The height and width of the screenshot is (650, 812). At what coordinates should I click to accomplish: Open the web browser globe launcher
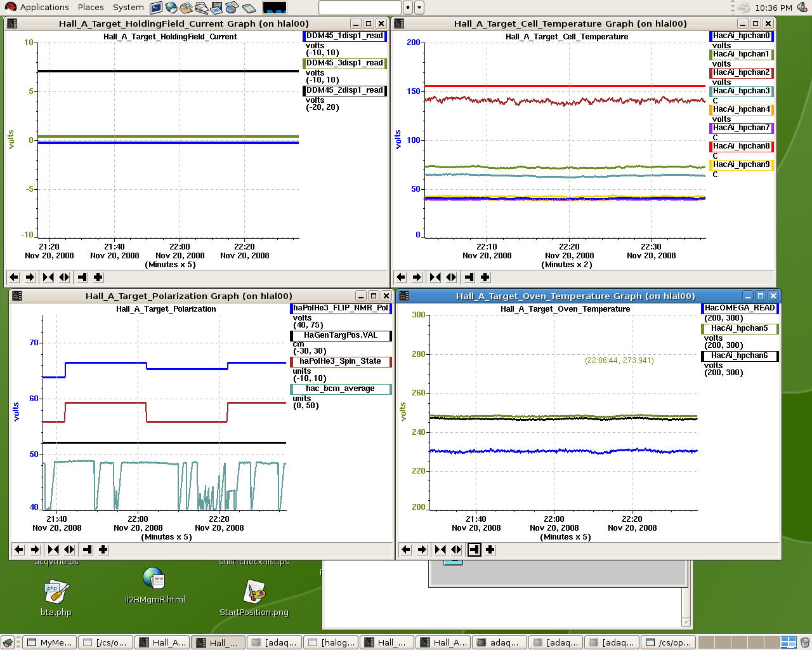171,8
